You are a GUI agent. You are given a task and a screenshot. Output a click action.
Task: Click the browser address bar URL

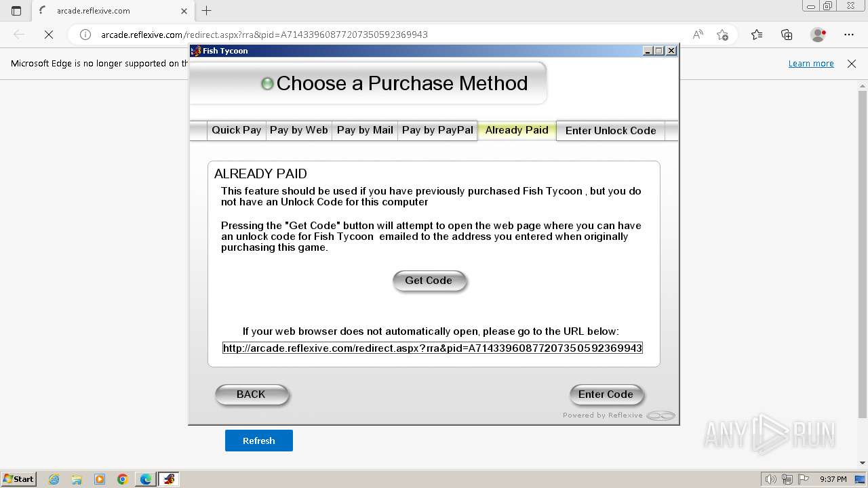(x=264, y=35)
